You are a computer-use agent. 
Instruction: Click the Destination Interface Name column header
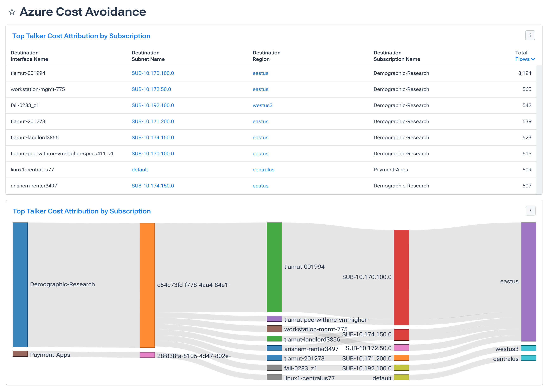point(29,56)
